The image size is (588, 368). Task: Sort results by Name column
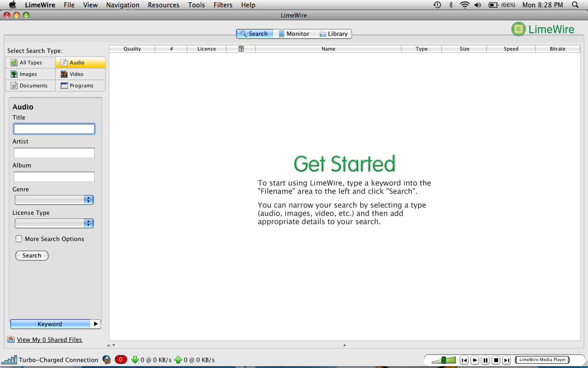point(328,49)
